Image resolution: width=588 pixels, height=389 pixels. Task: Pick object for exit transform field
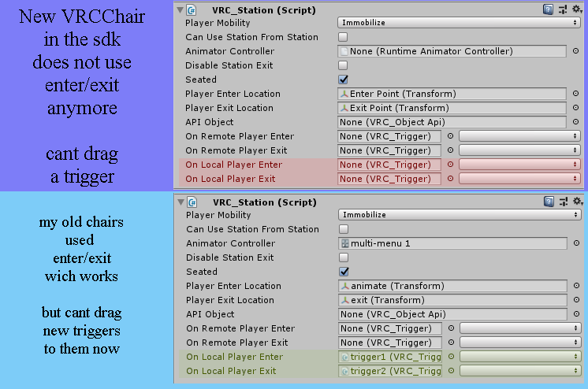point(576,300)
